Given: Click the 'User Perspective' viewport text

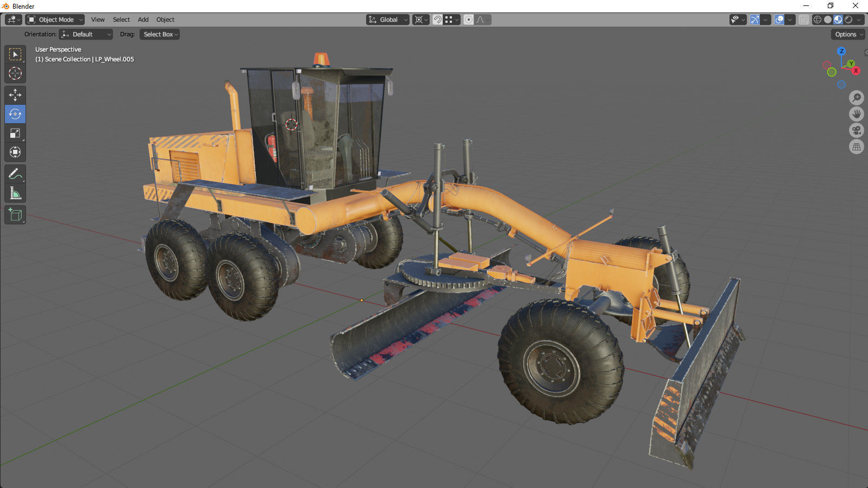Looking at the screenshot, I should [58, 49].
